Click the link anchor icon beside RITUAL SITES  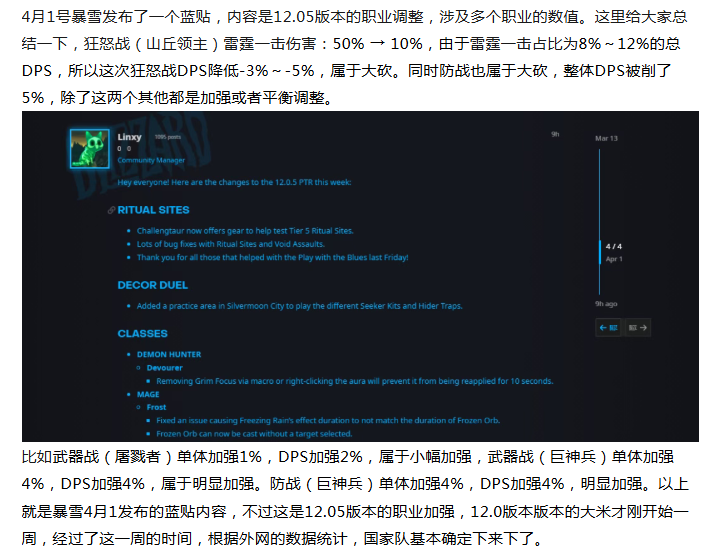click(x=111, y=210)
